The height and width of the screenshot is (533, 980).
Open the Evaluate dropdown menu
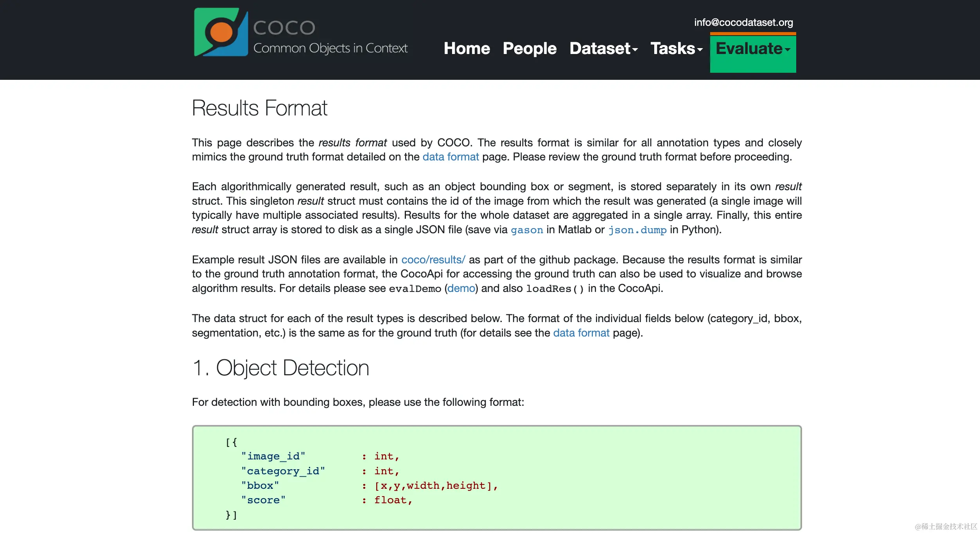coord(752,49)
